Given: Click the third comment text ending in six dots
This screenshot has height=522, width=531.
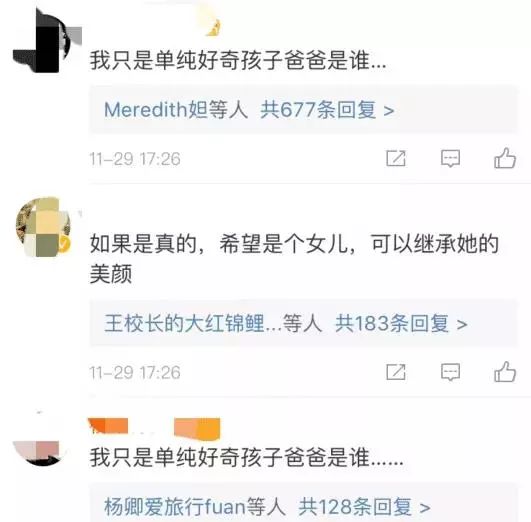Looking at the screenshot, I should point(247,457).
